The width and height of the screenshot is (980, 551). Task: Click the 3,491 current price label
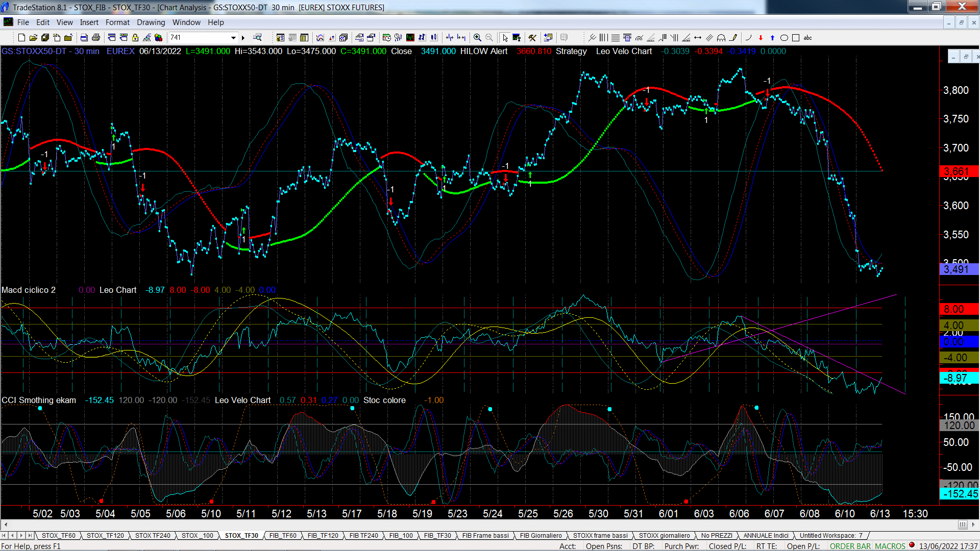[x=959, y=269]
